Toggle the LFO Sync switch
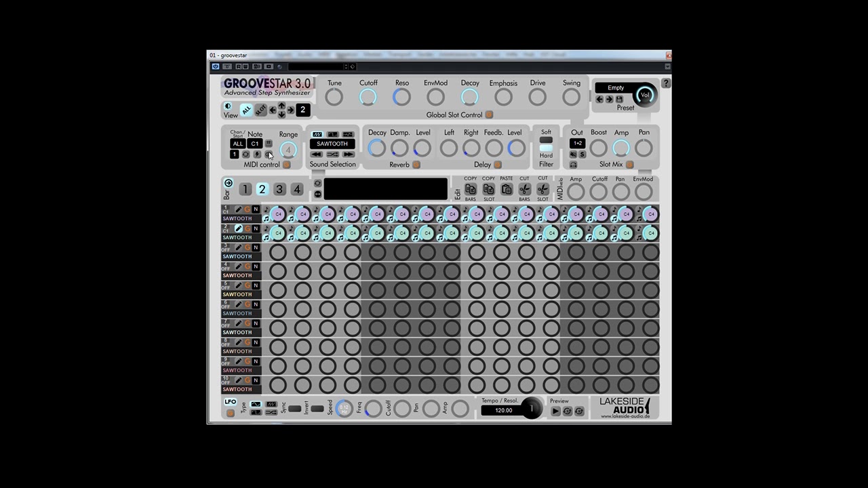 click(294, 409)
